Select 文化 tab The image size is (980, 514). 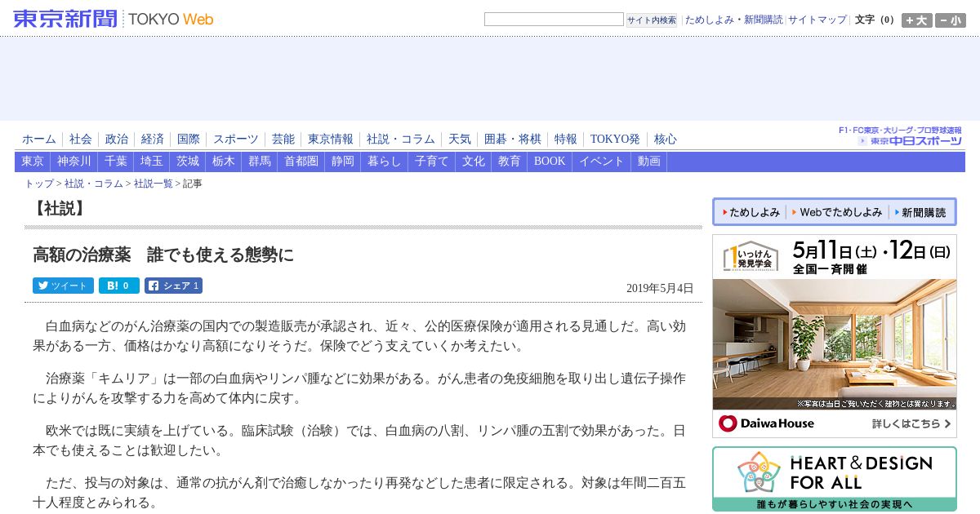[x=474, y=162]
